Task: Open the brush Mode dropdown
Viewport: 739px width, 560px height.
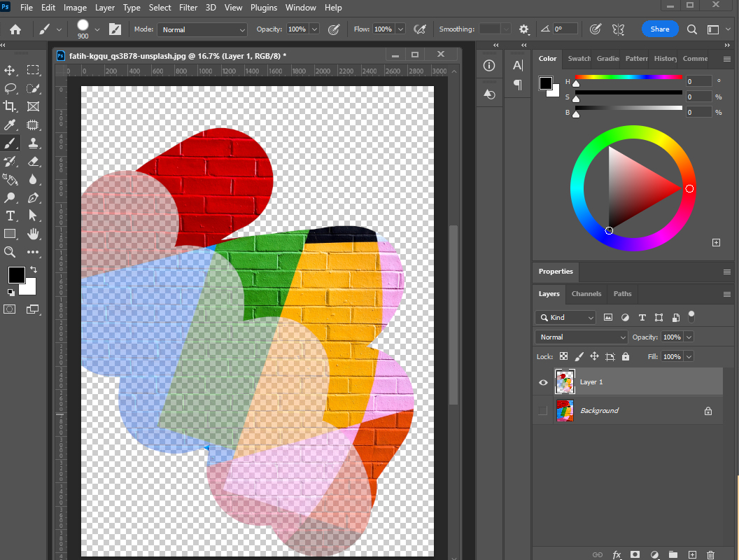Action: tap(202, 29)
